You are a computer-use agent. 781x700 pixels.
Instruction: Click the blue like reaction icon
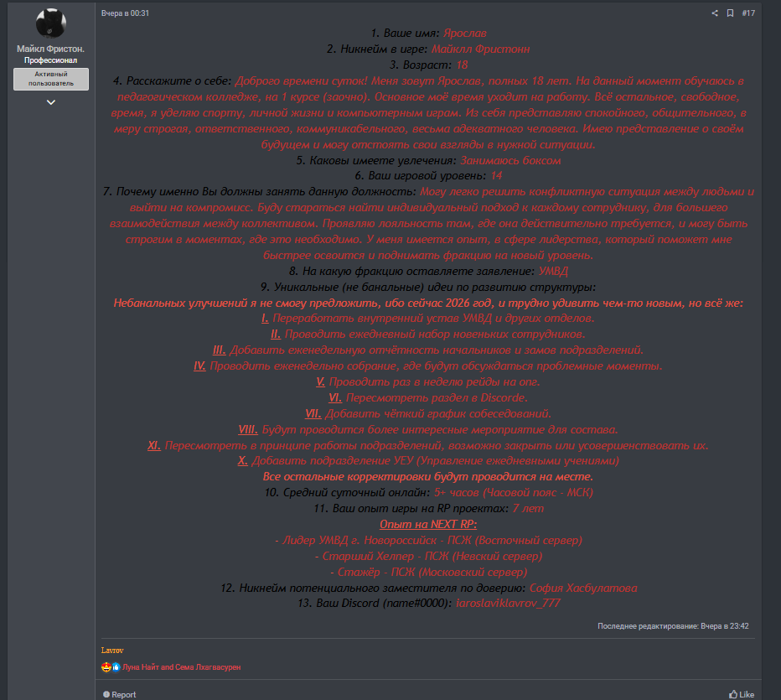[116, 667]
